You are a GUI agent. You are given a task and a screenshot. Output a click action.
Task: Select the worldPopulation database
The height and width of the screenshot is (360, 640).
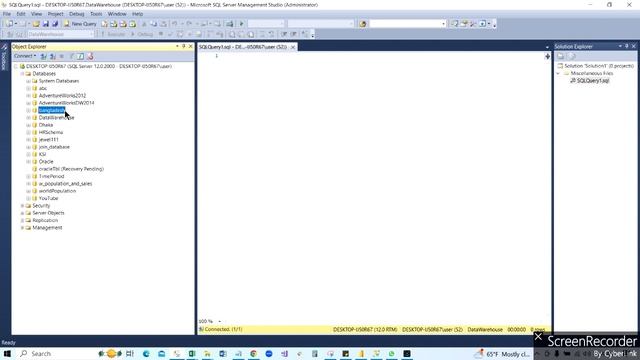click(57, 191)
